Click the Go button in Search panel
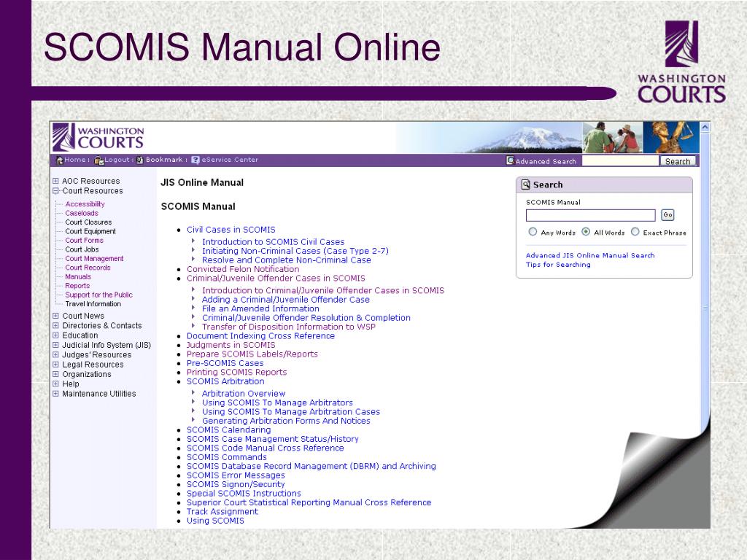This screenshot has height=560, width=747. [x=667, y=215]
